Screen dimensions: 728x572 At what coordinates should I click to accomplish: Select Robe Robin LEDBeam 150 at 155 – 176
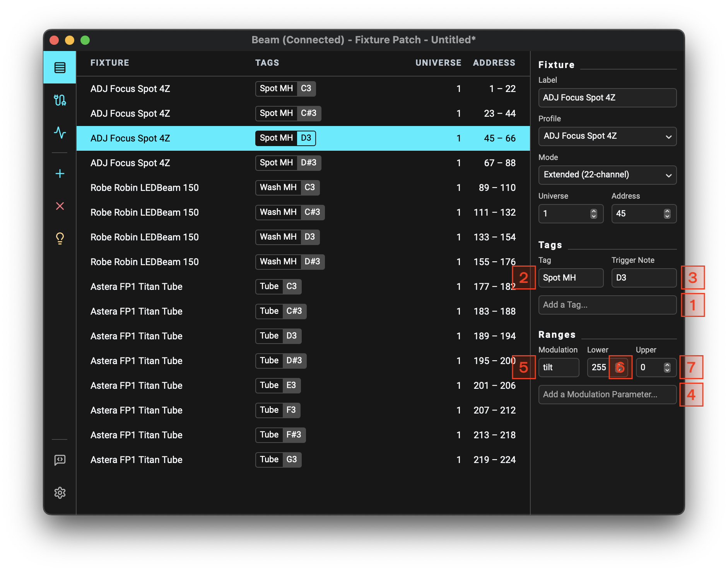[x=303, y=262]
